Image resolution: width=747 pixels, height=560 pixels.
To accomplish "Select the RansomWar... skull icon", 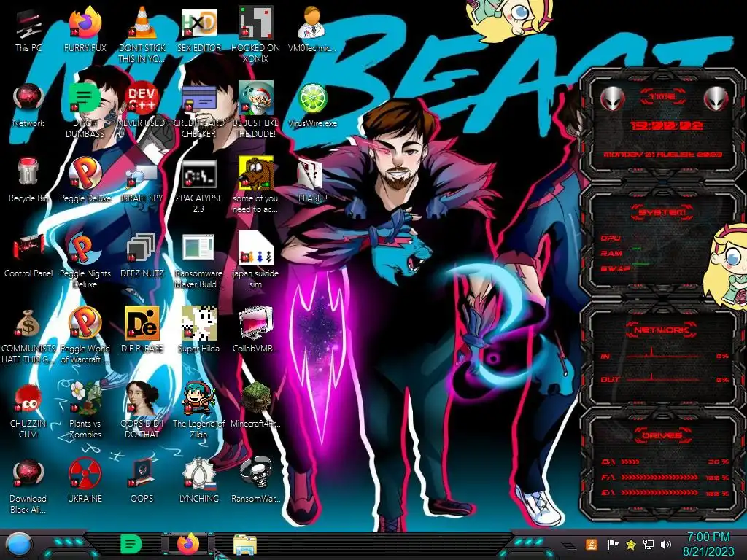I will (256, 481).
